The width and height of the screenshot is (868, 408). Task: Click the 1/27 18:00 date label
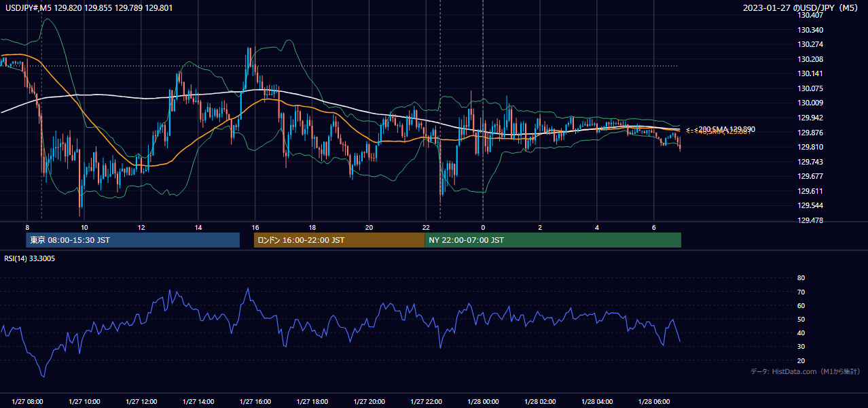coord(312,401)
